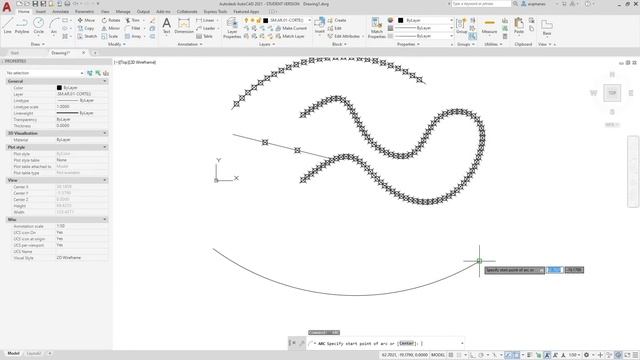Click the Group tool
Image resolution: width=640 pixels, height=360 pixels.
click(x=461, y=25)
